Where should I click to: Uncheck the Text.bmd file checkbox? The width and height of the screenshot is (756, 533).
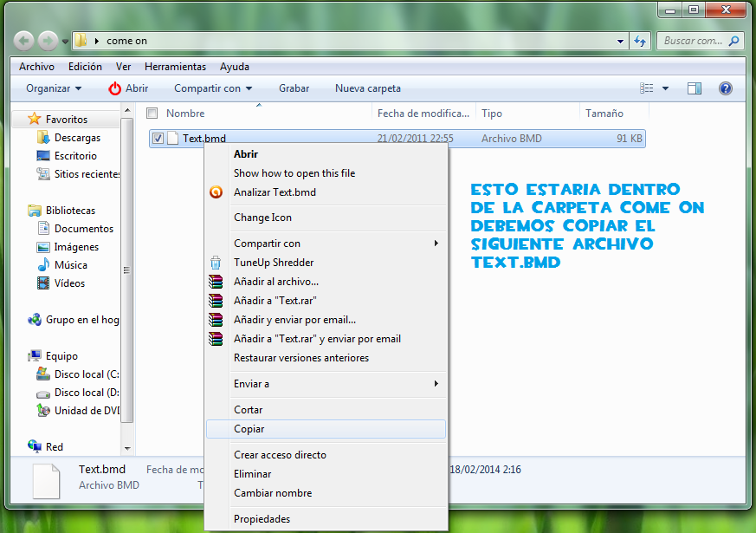pyautogui.click(x=157, y=138)
